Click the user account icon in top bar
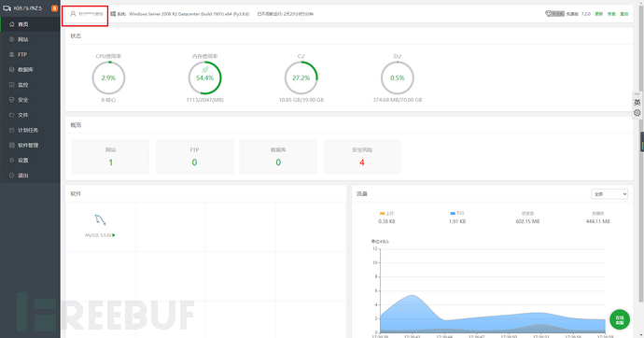Image resolution: width=644 pixels, height=338 pixels. (73, 14)
